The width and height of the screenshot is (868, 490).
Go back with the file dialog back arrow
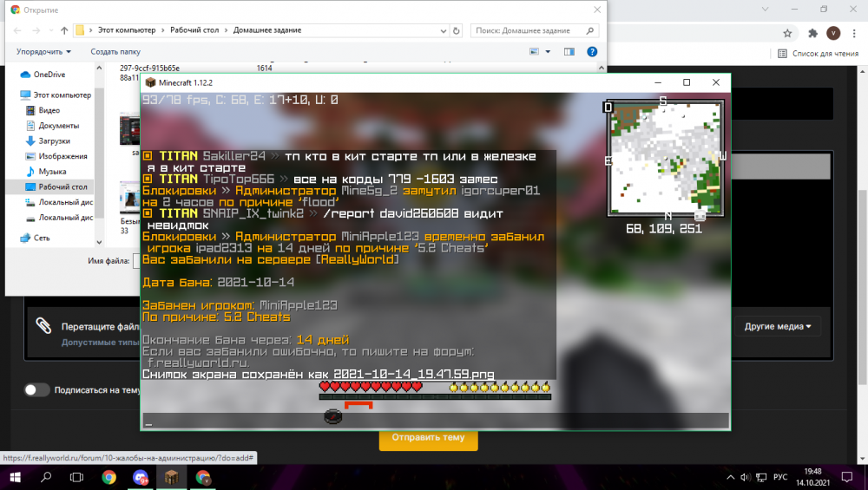pyautogui.click(x=17, y=30)
